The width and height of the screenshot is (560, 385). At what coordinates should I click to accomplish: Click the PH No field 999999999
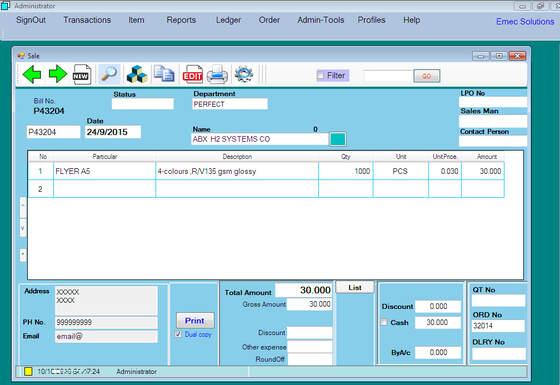point(106,322)
